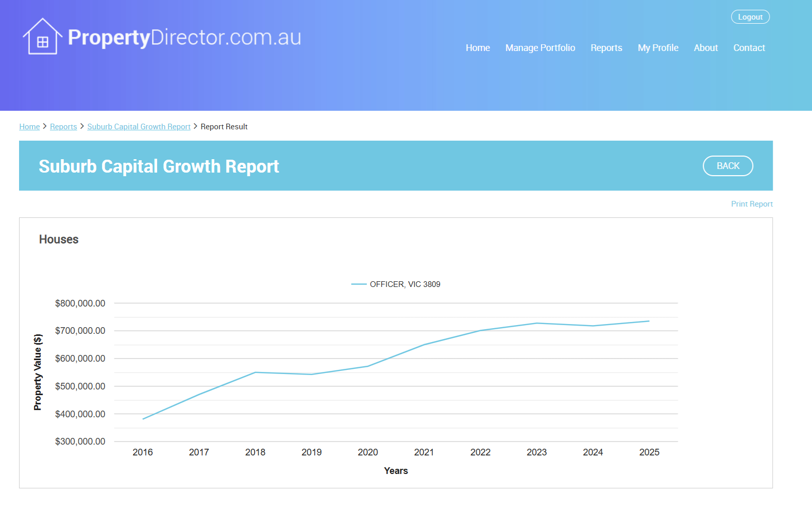Toggle the OFFICER, VIC 3809 legend entry

tap(405, 284)
